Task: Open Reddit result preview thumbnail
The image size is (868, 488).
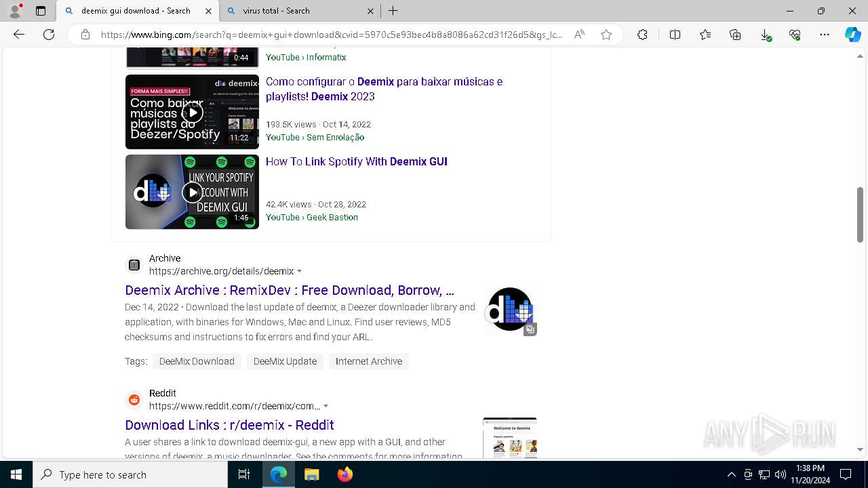Action: [510, 438]
